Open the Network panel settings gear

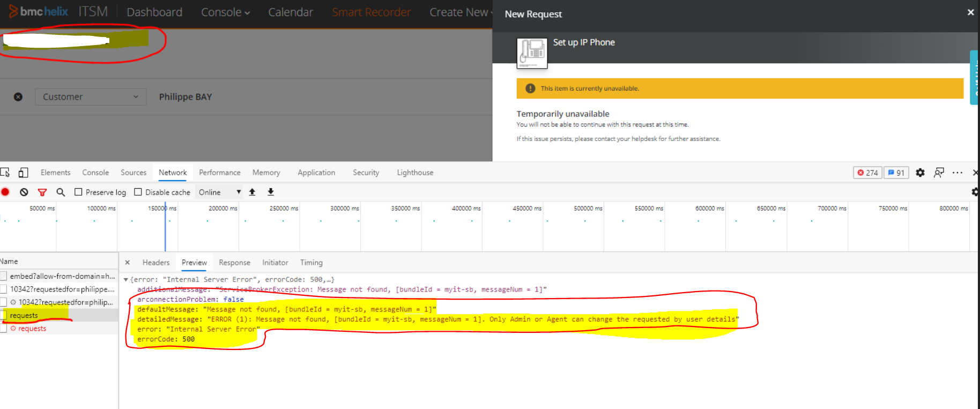(x=975, y=192)
